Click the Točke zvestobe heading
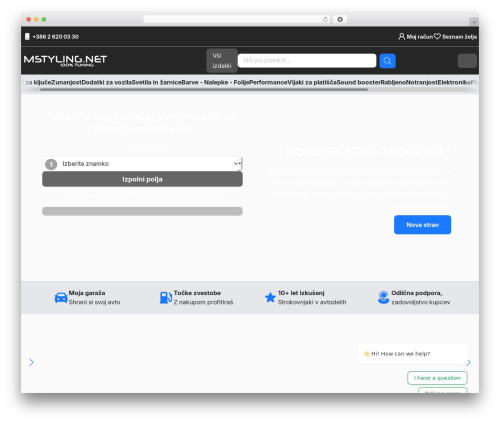 197,293
